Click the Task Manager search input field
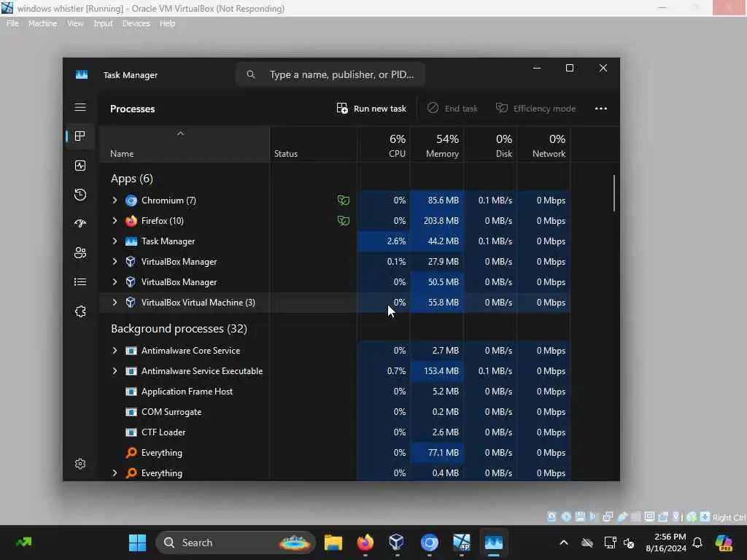The image size is (747, 560). pos(330,75)
